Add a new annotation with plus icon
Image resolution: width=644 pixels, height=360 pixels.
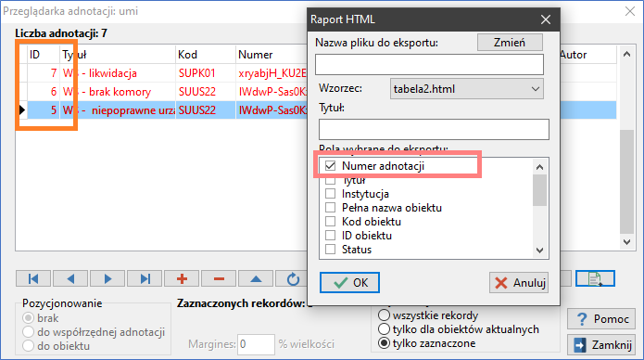(x=182, y=278)
